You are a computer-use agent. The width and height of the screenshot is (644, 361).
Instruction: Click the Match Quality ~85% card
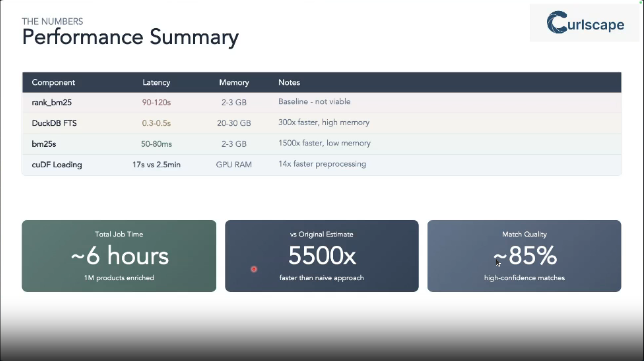524,256
